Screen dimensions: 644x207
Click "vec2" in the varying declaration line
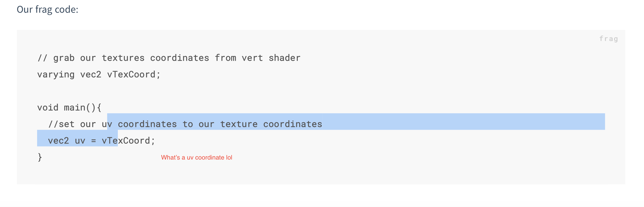[x=91, y=75]
